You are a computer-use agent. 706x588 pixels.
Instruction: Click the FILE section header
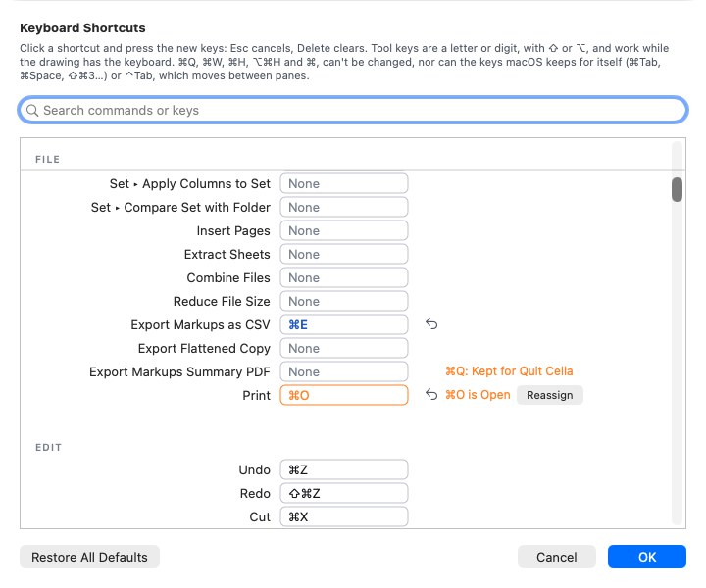(47, 160)
